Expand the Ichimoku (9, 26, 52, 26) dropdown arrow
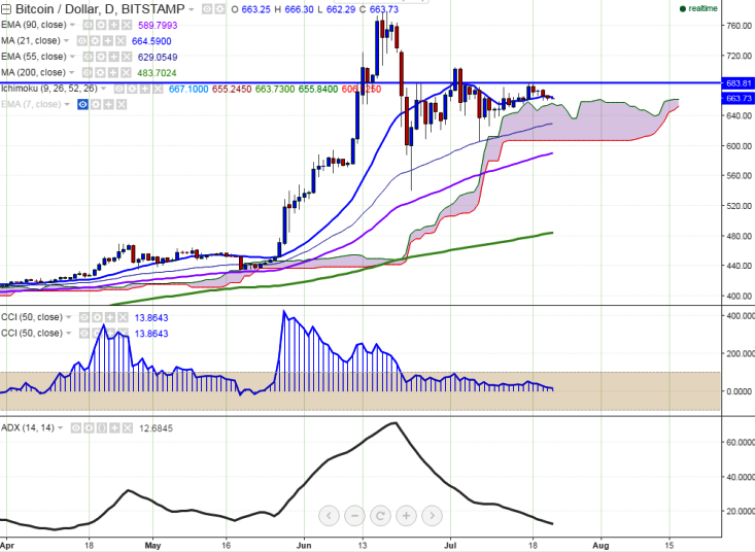The height and width of the screenshot is (552, 755). click(104, 89)
